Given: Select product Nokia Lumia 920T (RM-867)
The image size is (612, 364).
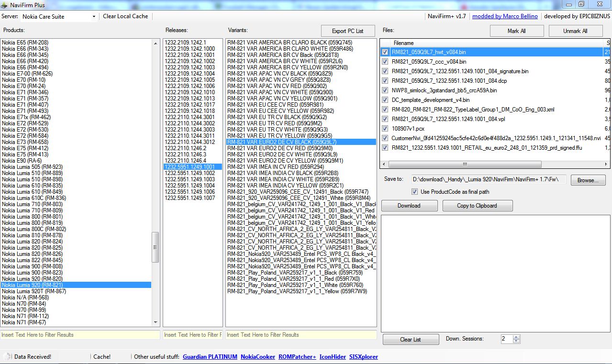Looking at the screenshot, I should click(76, 291).
